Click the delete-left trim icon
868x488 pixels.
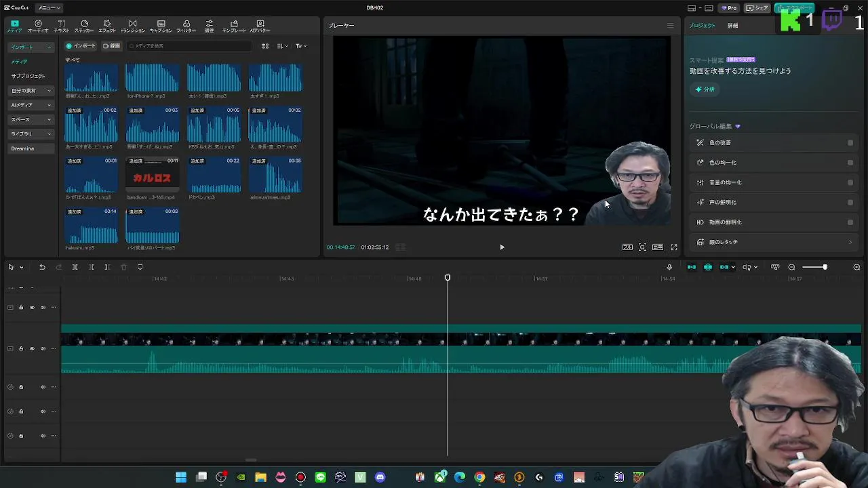pos(91,267)
